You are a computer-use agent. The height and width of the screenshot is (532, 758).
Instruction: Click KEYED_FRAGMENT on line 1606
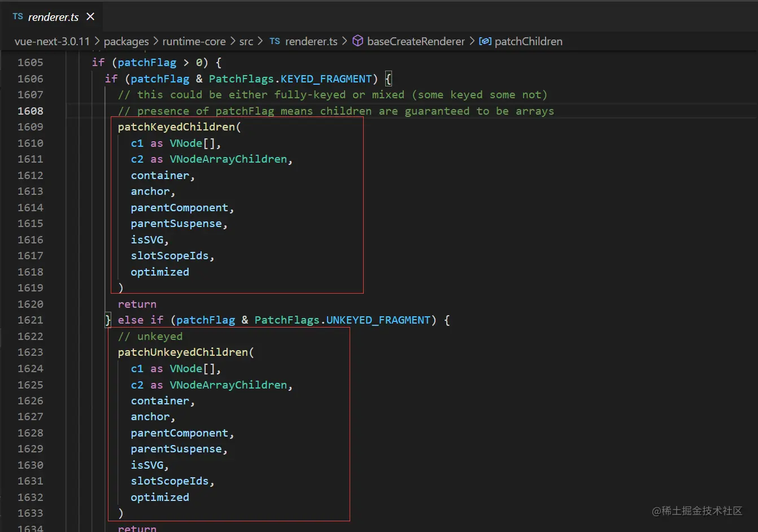pyautogui.click(x=326, y=79)
